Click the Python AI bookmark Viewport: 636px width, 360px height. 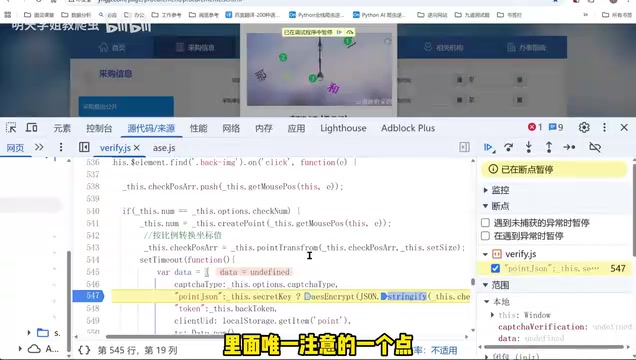pos(379,15)
